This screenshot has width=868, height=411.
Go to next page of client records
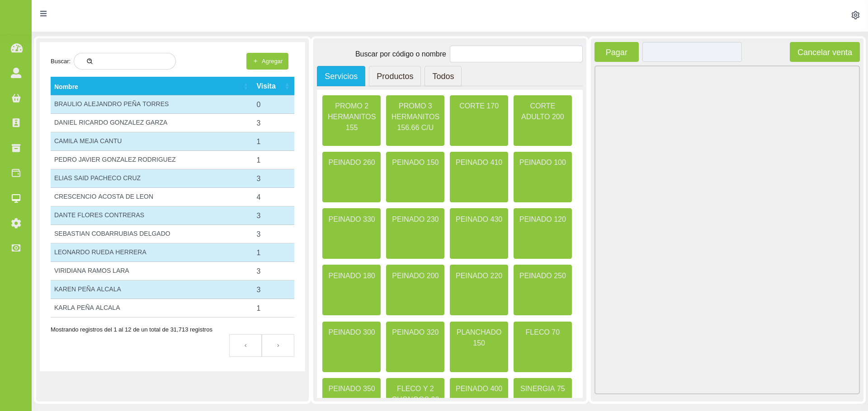(278, 346)
